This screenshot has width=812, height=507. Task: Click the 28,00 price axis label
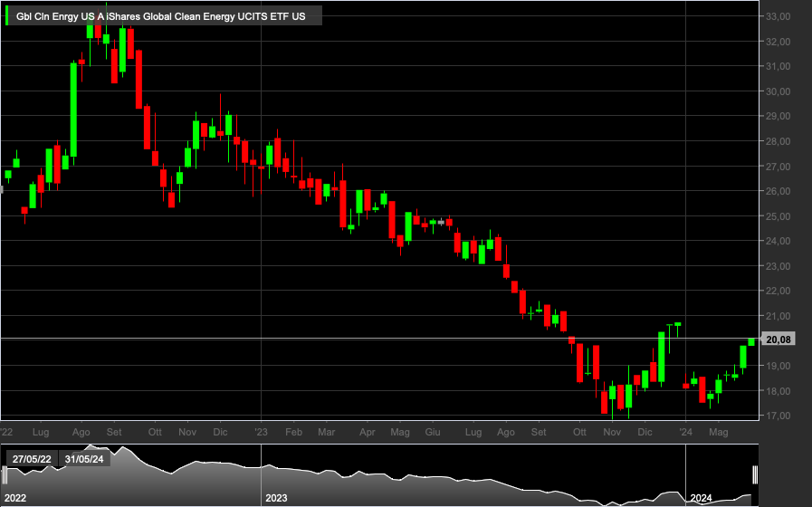(778, 141)
